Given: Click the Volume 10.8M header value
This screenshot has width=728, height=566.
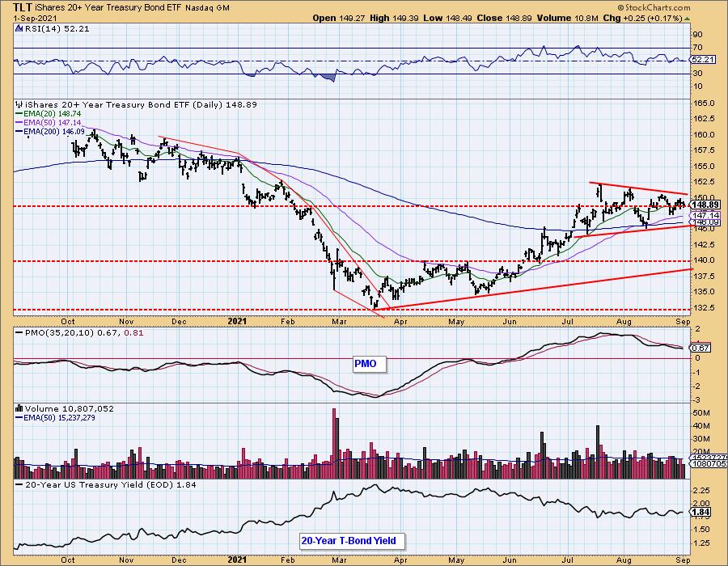Looking at the screenshot, I should pyautogui.click(x=567, y=18).
